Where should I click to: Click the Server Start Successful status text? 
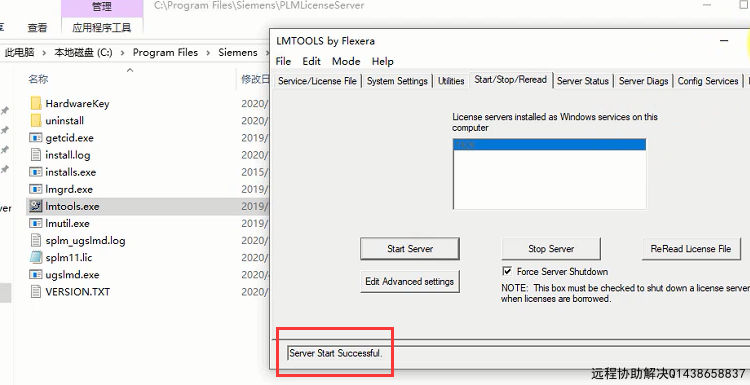coord(336,353)
